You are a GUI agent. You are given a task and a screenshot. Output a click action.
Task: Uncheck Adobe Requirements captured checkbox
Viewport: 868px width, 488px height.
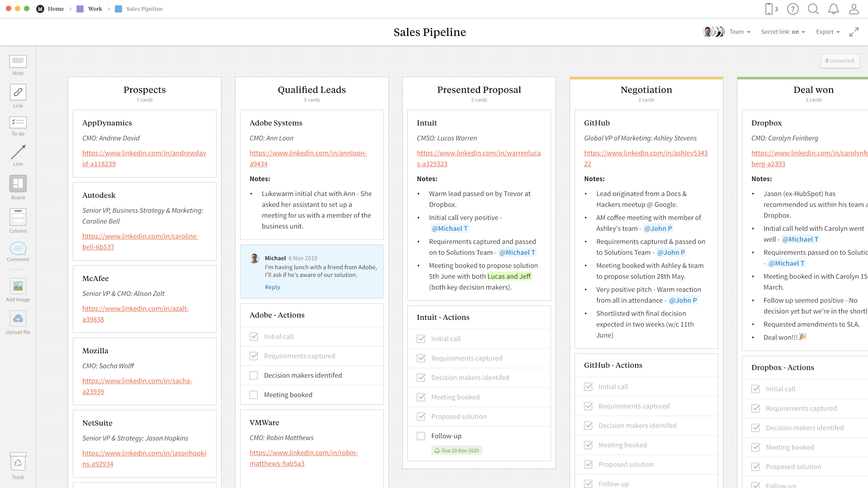pyautogui.click(x=254, y=356)
